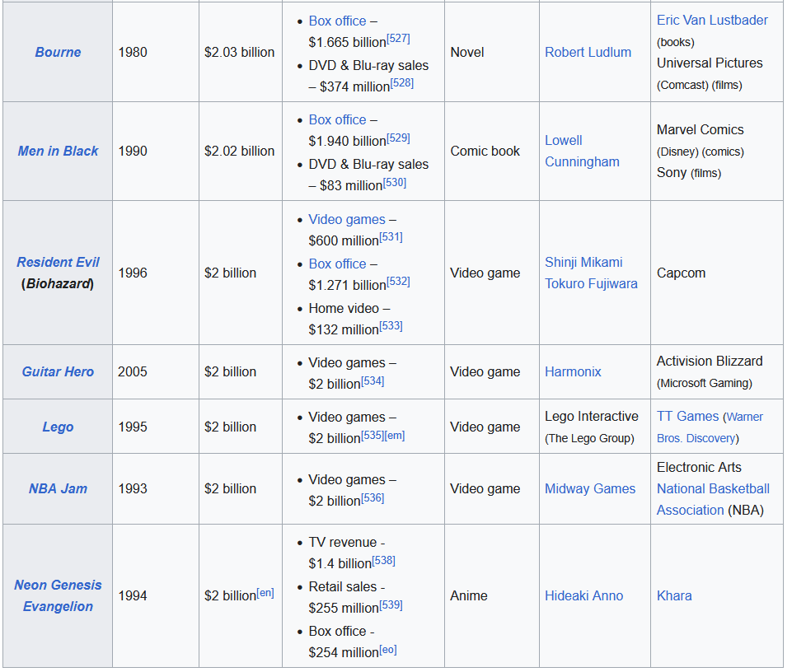Image resolution: width=792 pixels, height=672 pixels.
Task: Click the Lego Interactive creator text
Action: [592, 416]
